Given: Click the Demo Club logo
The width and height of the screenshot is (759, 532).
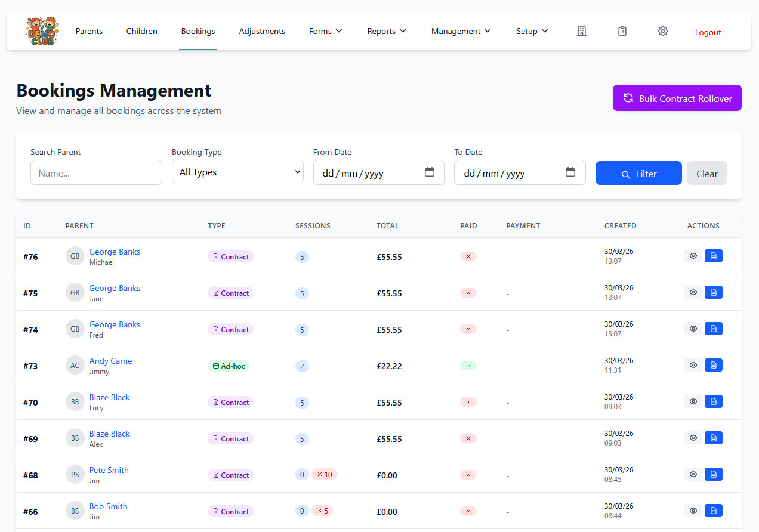Looking at the screenshot, I should coord(42,32).
